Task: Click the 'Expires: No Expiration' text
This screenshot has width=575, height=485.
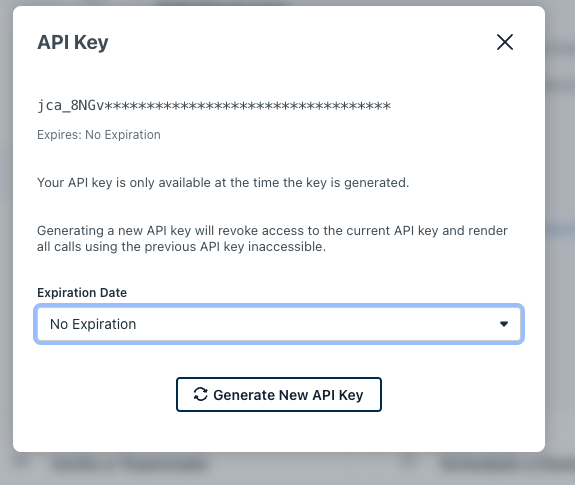Action: pos(99,135)
